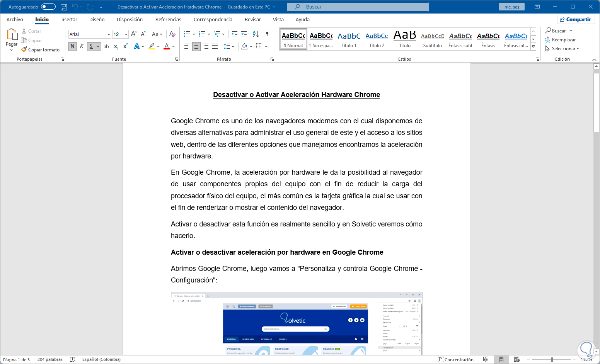Open the Seleccionar dropdown
This screenshot has height=364, width=600.
point(562,49)
